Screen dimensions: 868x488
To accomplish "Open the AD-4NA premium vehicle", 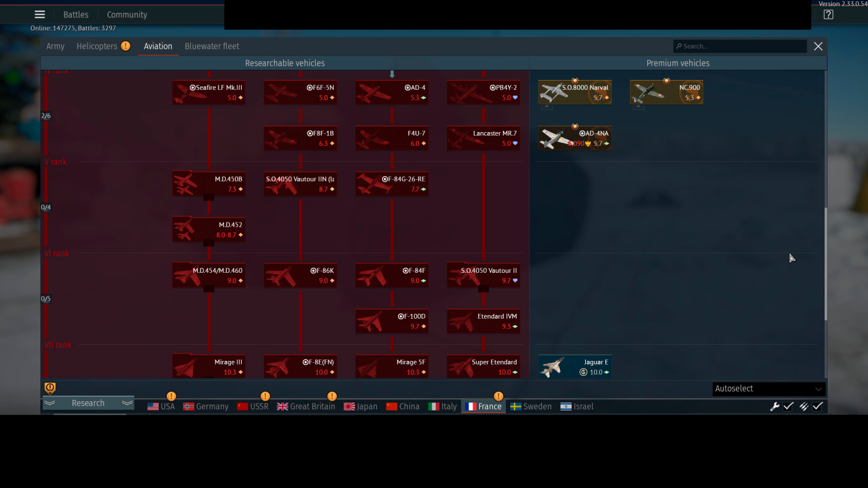I will point(575,138).
